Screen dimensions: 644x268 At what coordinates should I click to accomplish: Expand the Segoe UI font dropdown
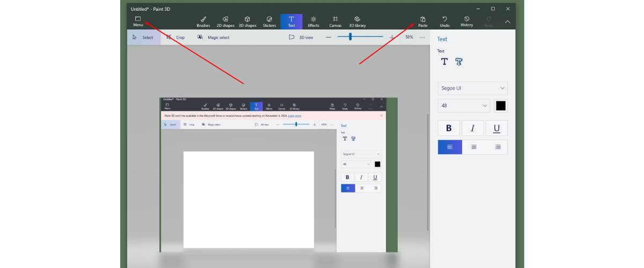pos(472,88)
